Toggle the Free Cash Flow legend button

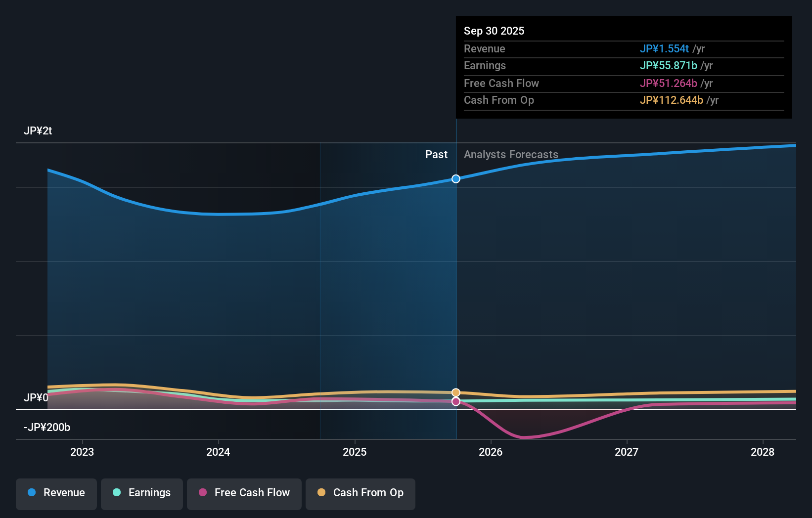244,494
